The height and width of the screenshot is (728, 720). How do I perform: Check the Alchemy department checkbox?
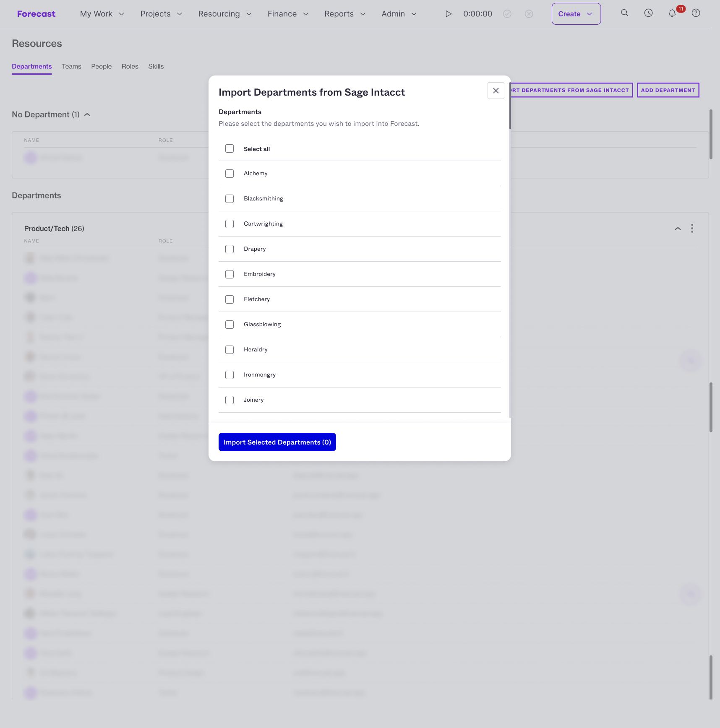(230, 174)
